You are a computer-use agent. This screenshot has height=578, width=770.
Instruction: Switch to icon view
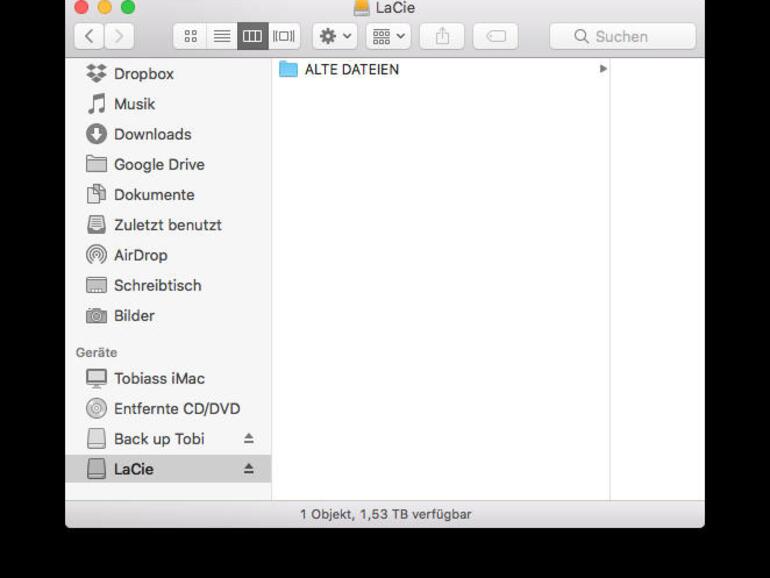pyautogui.click(x=191, y=36)
